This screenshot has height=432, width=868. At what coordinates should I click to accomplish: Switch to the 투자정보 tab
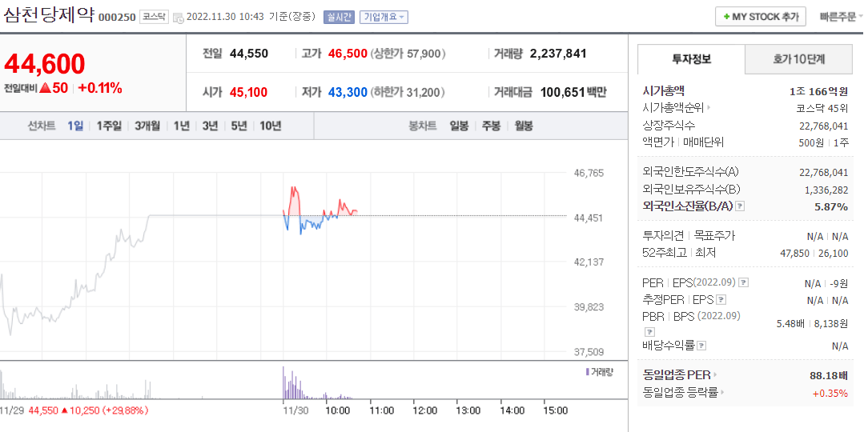pos(691,59)
